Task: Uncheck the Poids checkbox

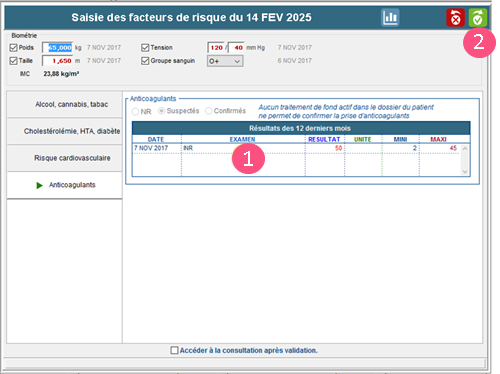Action: click(13, 48)
